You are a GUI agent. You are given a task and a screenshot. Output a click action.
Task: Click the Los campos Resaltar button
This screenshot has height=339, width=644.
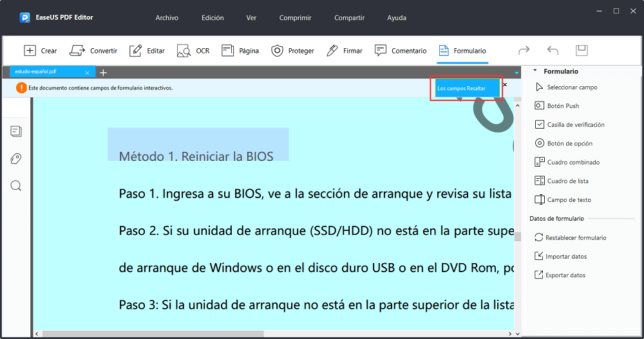point(467,88)
